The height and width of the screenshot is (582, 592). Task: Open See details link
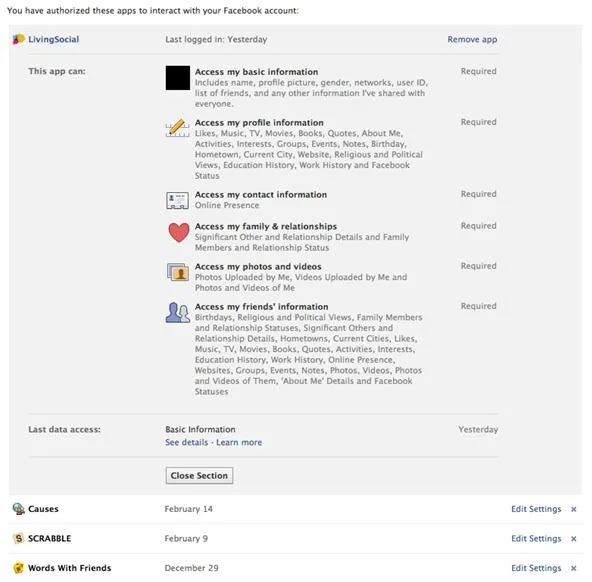pos(187,442)
